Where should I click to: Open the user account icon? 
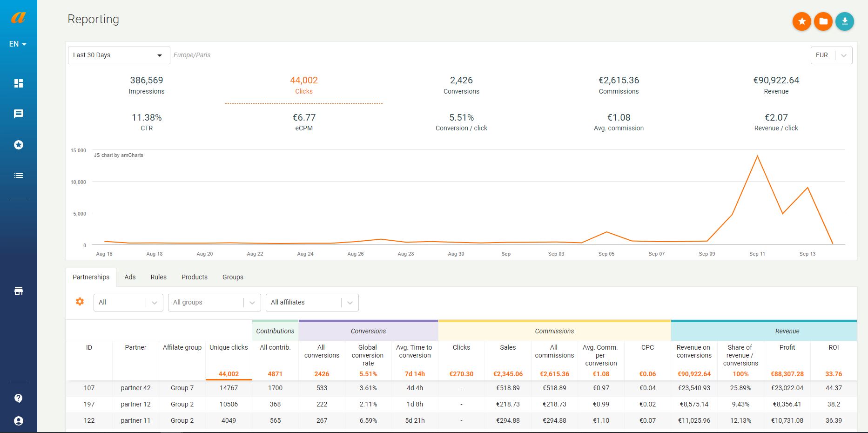[19, 421]
